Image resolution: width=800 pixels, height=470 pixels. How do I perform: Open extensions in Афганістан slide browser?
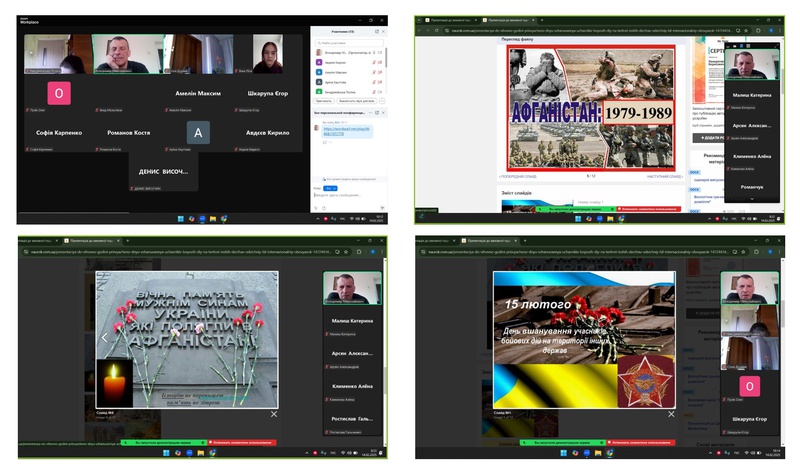pyautogui.click(x=758, y=31)
